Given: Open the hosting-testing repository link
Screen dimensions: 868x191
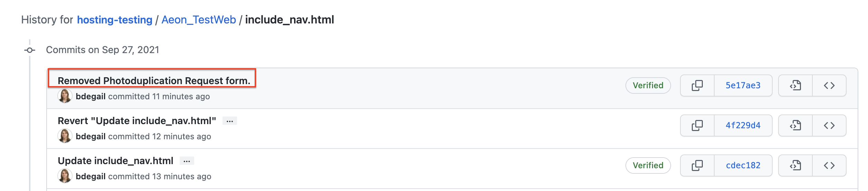Looking at the screenshot, I should [115, 20].
